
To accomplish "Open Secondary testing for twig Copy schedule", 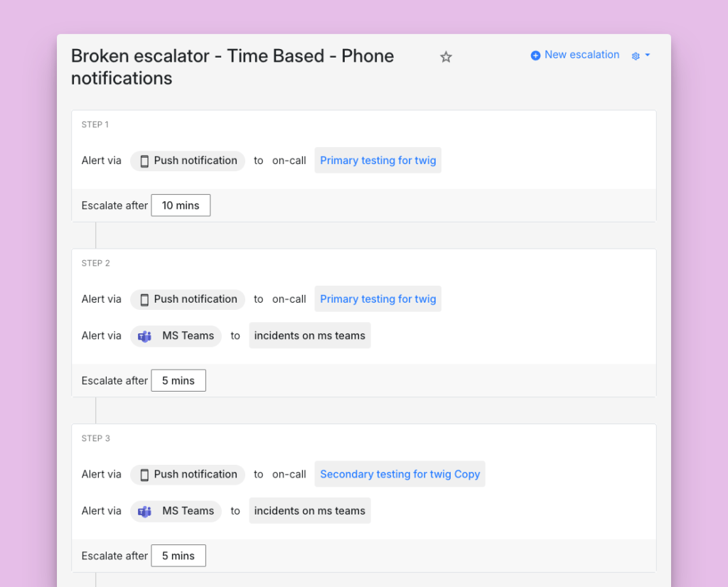I will coord(400,474).
